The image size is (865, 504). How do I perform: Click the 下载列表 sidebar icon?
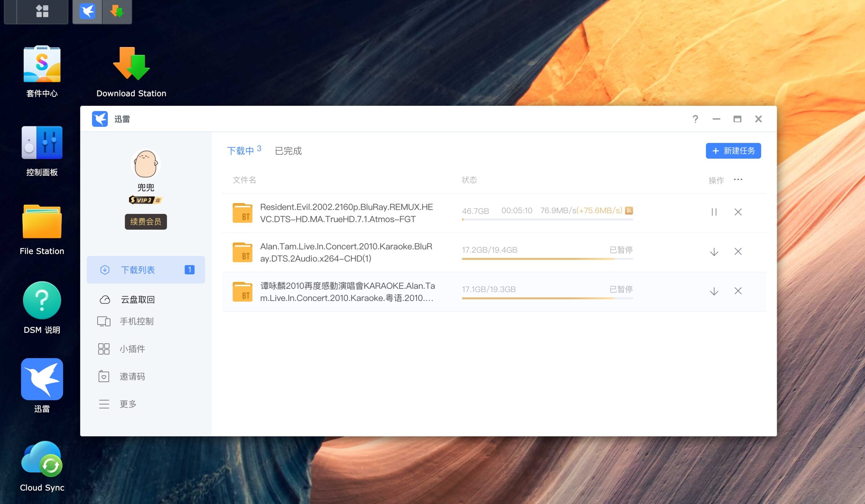104,270
